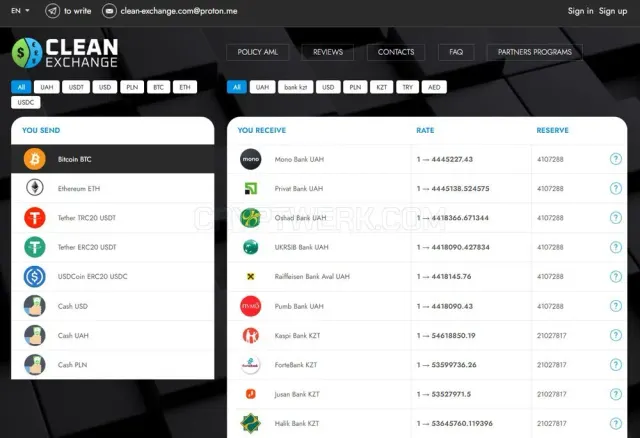Choose the Raiffeisen Bank Aval logo
640x438 pixels.
coord(251,276)
